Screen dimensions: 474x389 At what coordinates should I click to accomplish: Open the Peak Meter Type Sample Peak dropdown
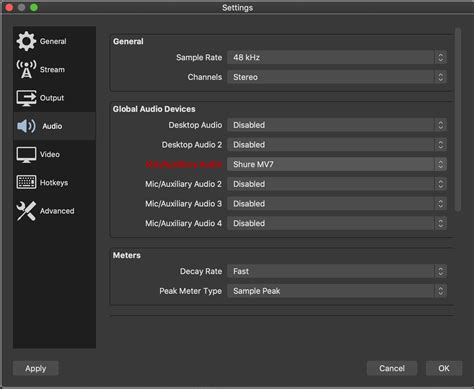click(337, 291)
